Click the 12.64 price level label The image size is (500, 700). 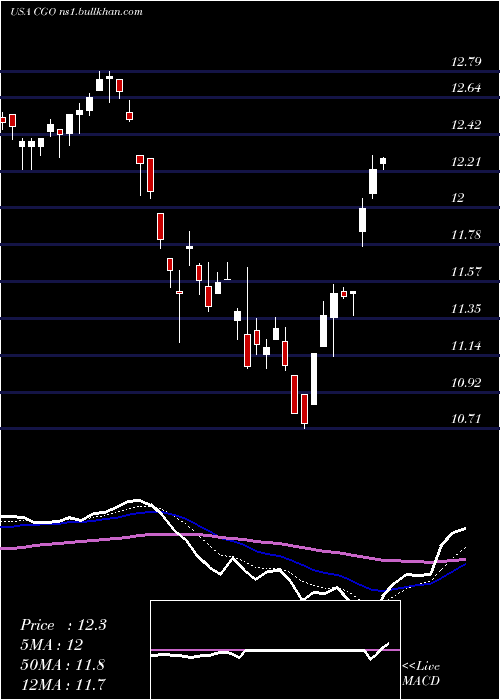[466, 88]
